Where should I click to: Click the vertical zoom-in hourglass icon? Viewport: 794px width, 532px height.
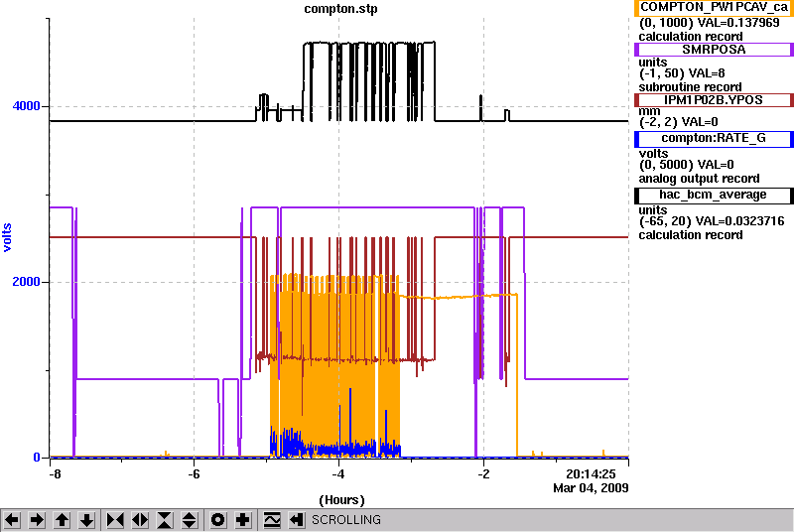165,520
